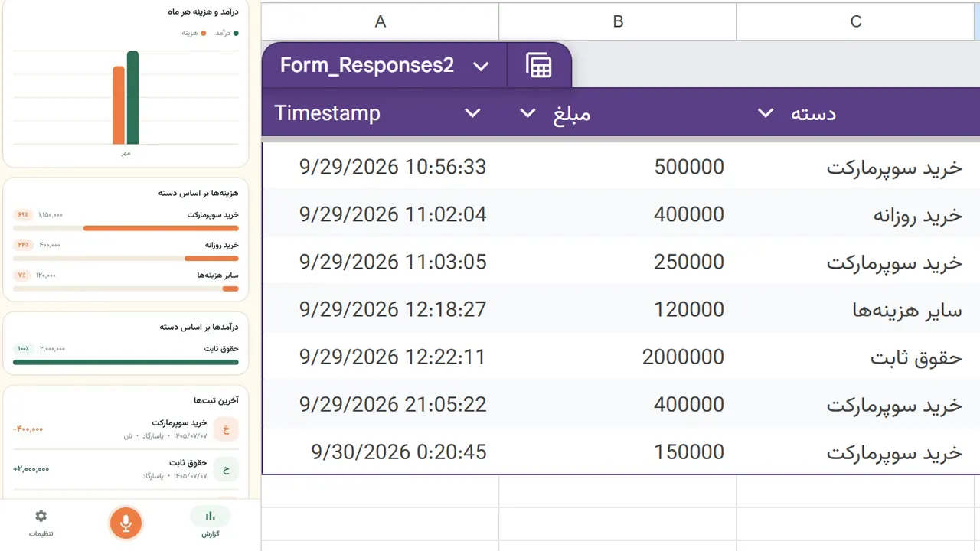
Task: Click the سایر هزینه‌ها expense progress bar
Action: point(126,289)
